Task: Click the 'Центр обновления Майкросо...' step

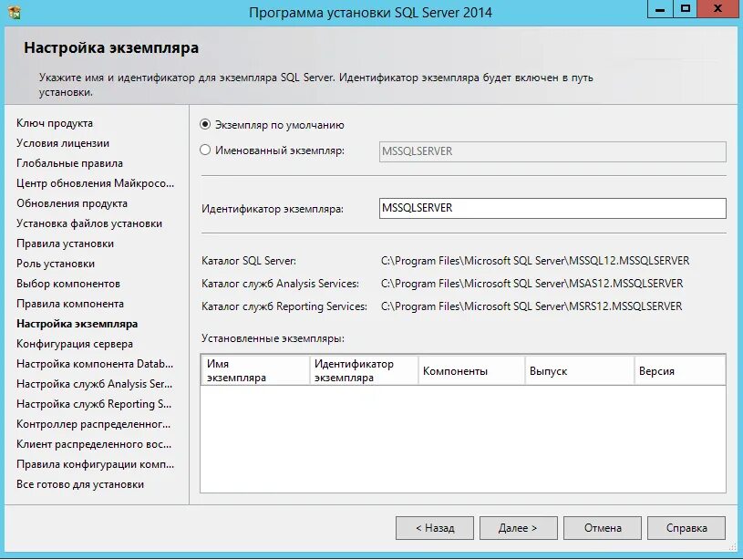Action: click(x=95, y=183)
